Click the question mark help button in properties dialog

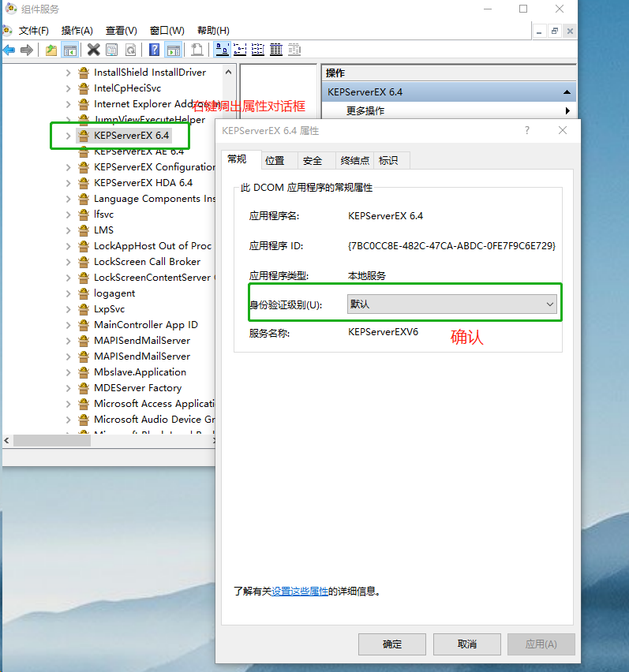(527, 130)
